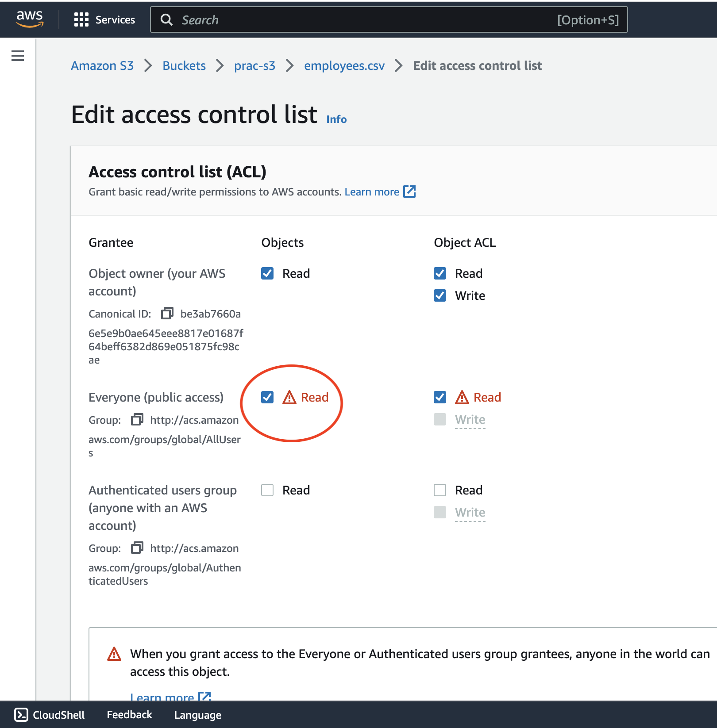Uncheck Everyone public access Object ACL Read
This screenshot has width=717, height=728.
[x=440, y=397]
